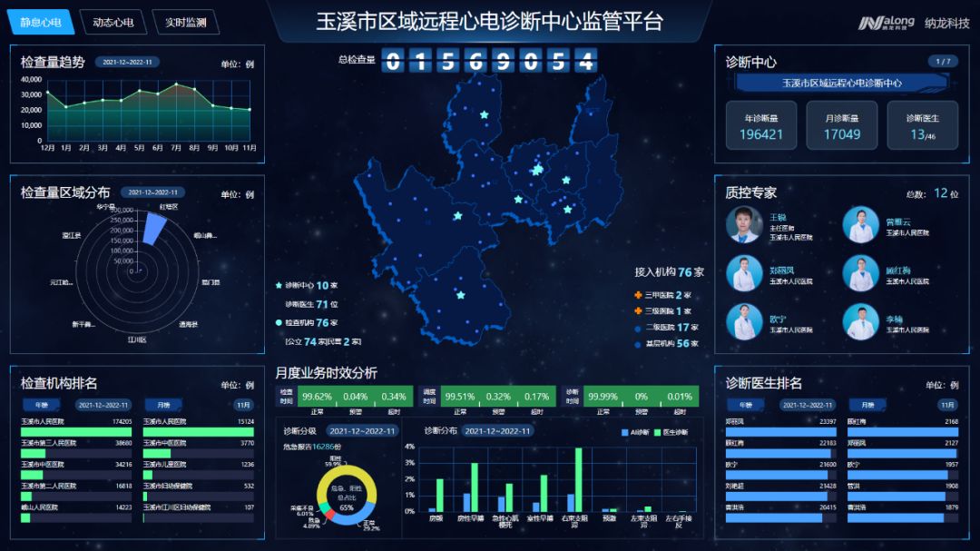The width and height of the screenshot is (980, 551).
Task: Click 刘艳超 21428 row in 诊断医生排名
Action: (x=780, y=492)
